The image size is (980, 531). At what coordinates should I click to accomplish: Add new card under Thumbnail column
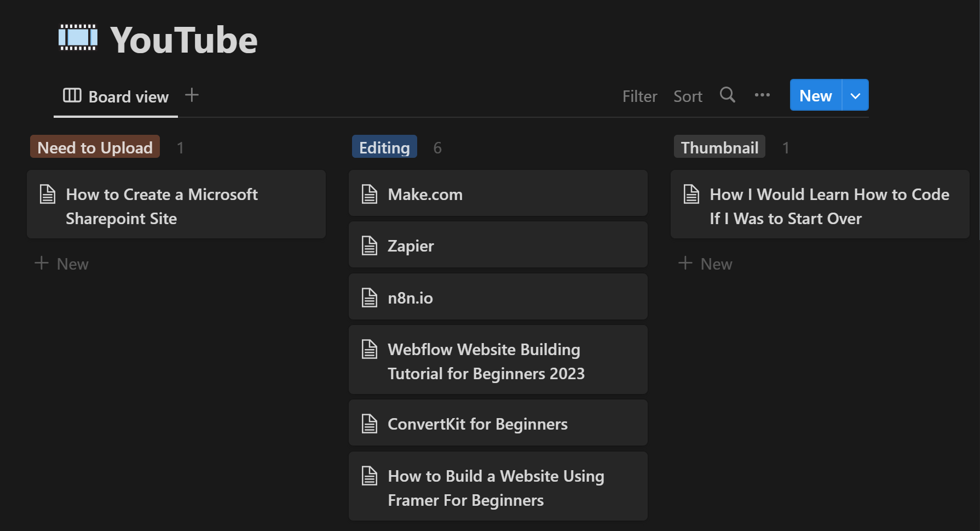(706, 264)
